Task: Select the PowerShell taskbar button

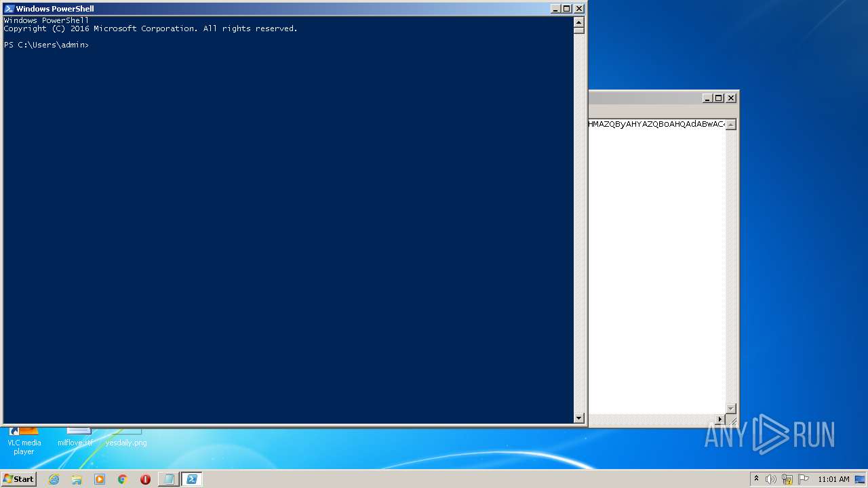Action: [x=192, y=479]
